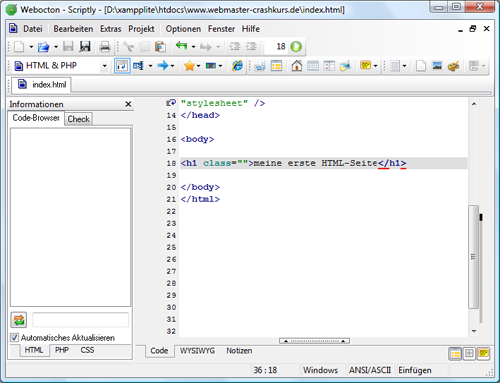Click the copy icon
This screenshot has width=500, height=383.
144,47
